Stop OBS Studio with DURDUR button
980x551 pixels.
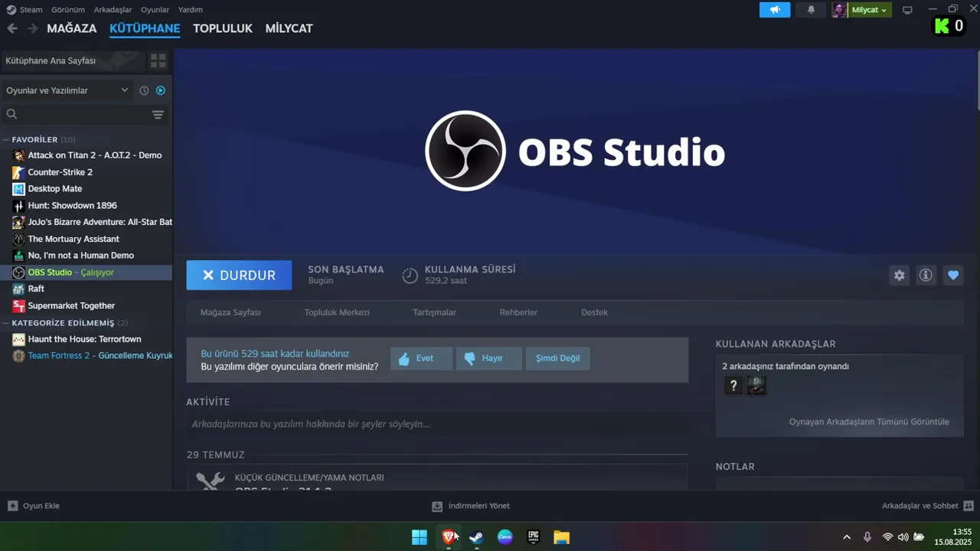pyautogui.click(x=239, y=275)
